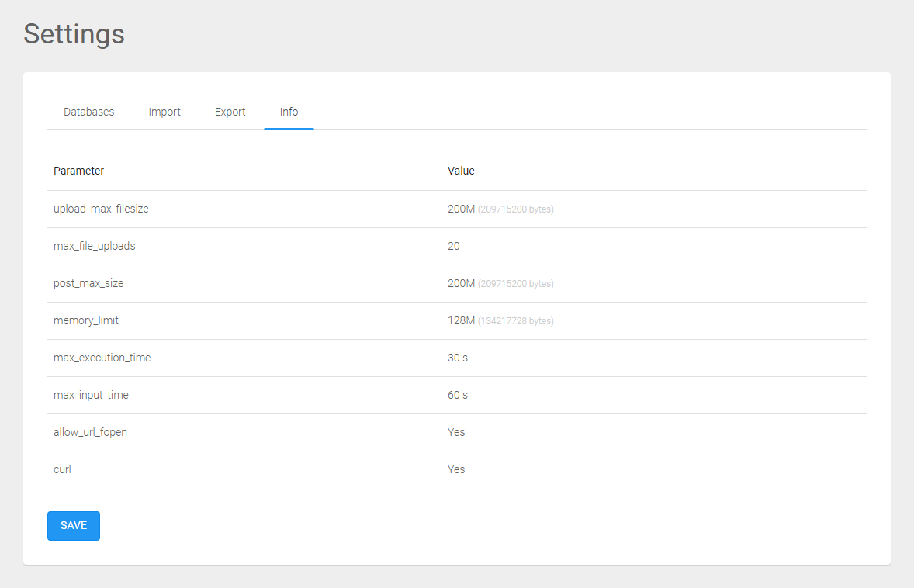
Task: Select the post_max_size parameter
Action: pos(88,283)
